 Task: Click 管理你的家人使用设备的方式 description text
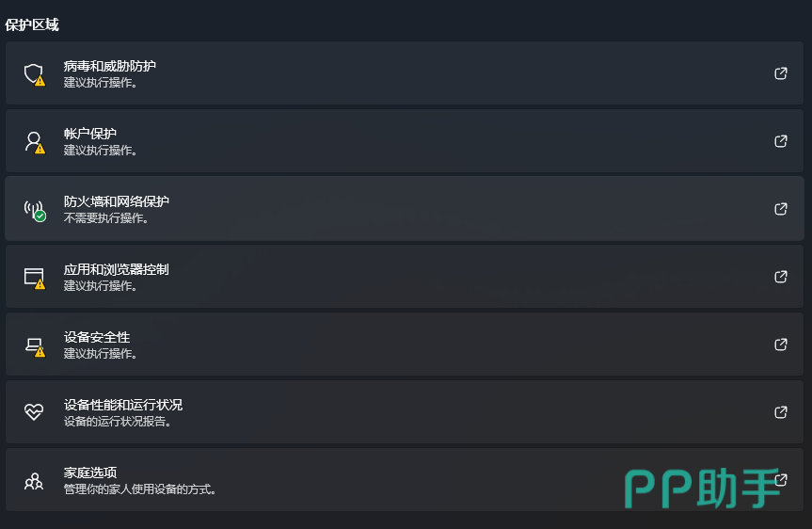click(x=140, y=489)
